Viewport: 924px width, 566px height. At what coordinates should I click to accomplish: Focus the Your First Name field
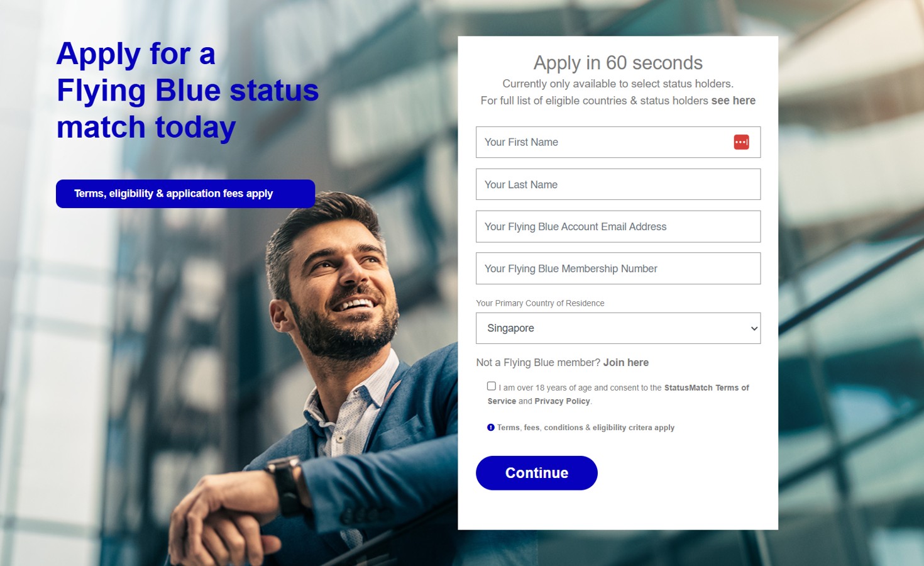618,142
